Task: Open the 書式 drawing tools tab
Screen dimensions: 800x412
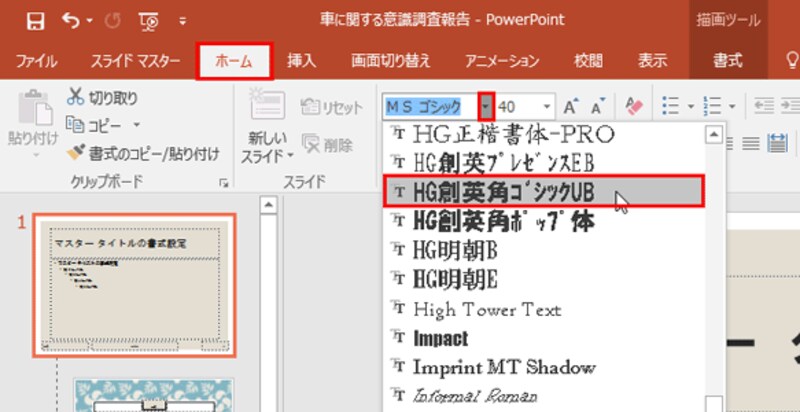Action: tap(728, 62)
